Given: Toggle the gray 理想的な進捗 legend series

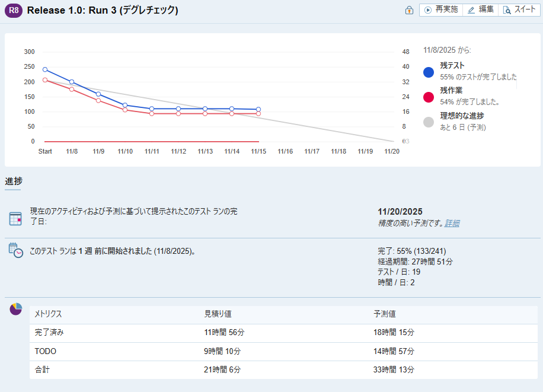Looking at the screenshot, I should point(429,122).
